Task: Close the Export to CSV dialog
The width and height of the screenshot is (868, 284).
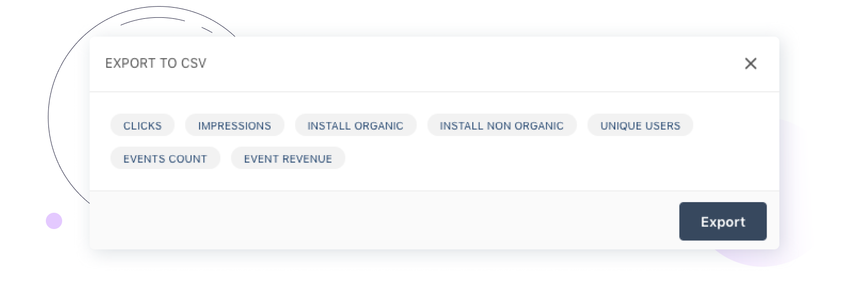Action: point(750,64)
